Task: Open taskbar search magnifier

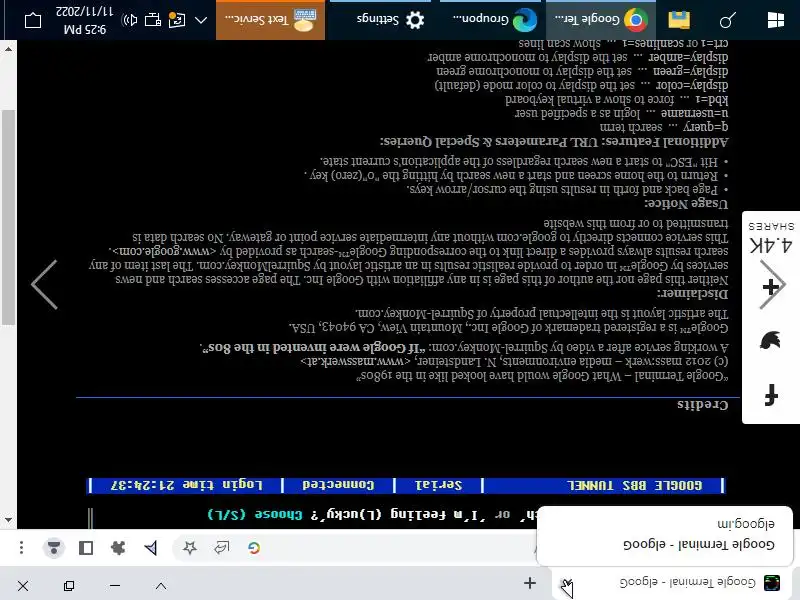Action: point(727,20)
